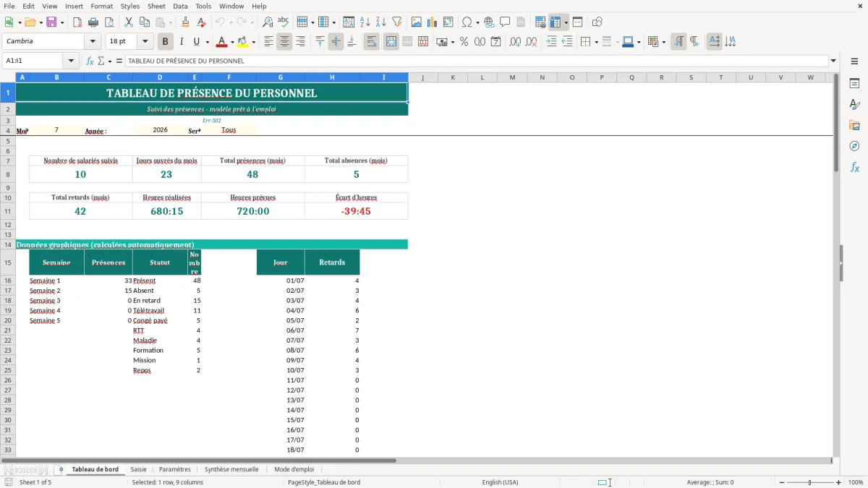Image resolution: width=868 pixels, height=488 pixels.
Task: Apply the red font color swatch
Action: [222, 42]
